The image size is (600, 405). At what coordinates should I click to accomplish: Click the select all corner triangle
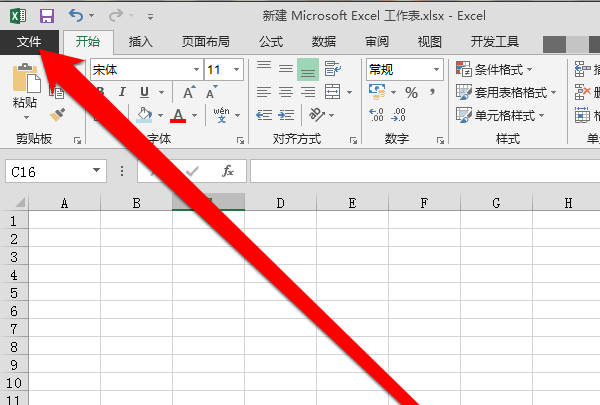(18, 202)
